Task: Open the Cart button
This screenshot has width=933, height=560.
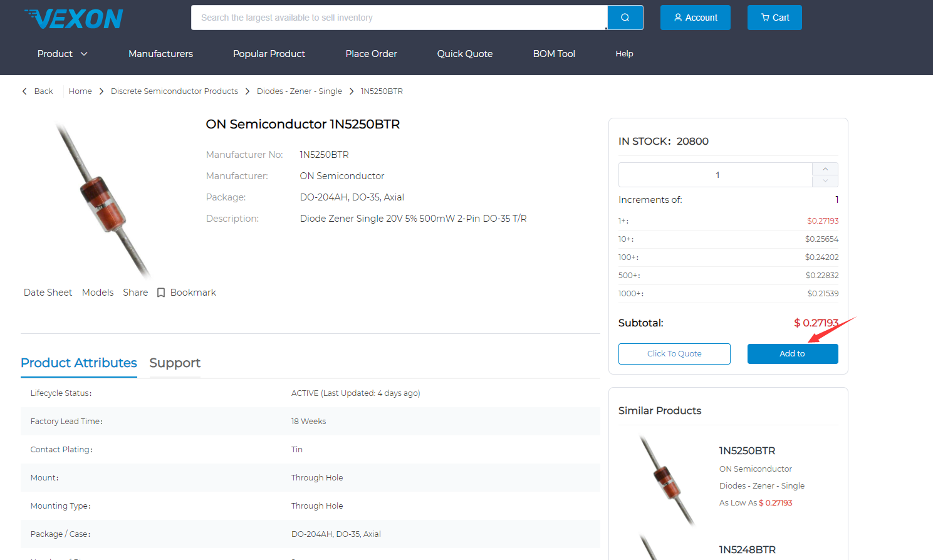Action: pos(774,18)
